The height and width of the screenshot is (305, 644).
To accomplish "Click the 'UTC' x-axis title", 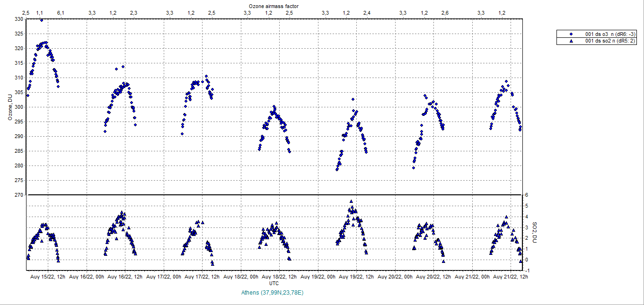I will [274, 283].
